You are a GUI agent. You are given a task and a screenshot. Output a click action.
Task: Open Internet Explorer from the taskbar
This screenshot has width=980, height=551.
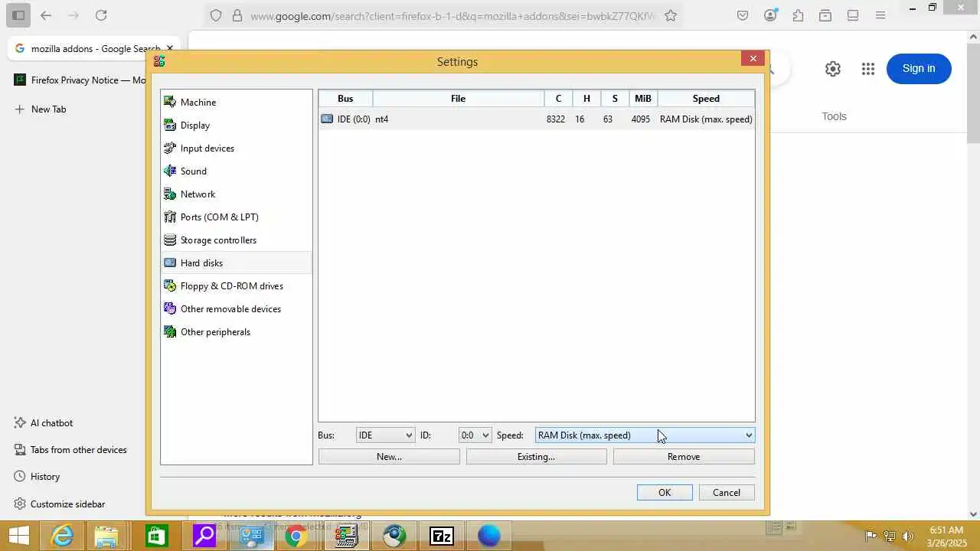click(x=61, y=536)
